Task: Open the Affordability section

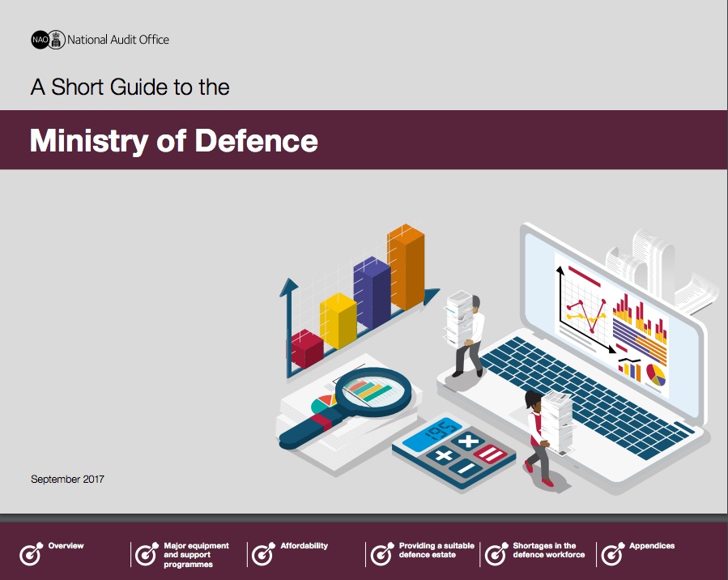Action: click(x=304, y=546)
